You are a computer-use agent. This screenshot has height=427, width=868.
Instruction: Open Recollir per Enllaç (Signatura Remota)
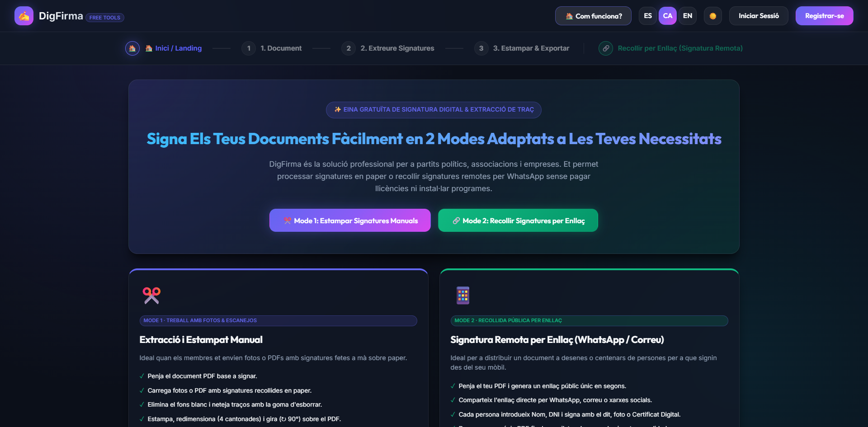point(680,48)
